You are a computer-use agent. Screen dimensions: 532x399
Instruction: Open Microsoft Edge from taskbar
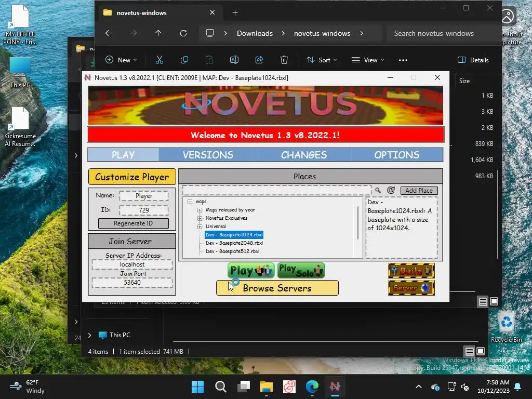click(x=312, y=387)
